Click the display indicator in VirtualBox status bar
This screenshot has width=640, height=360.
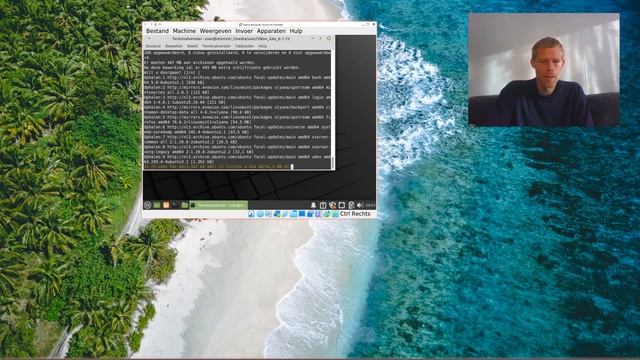(x=302, y=213)
